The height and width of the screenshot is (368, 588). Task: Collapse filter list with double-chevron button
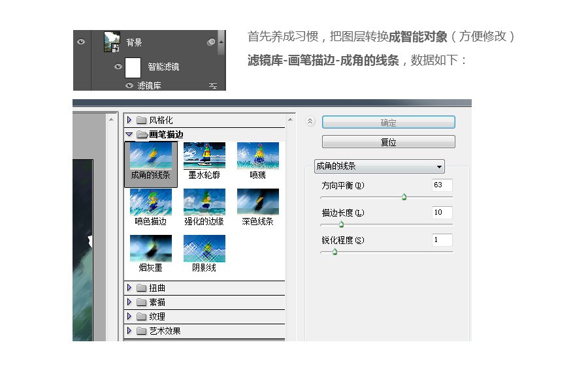coord(310,121)
